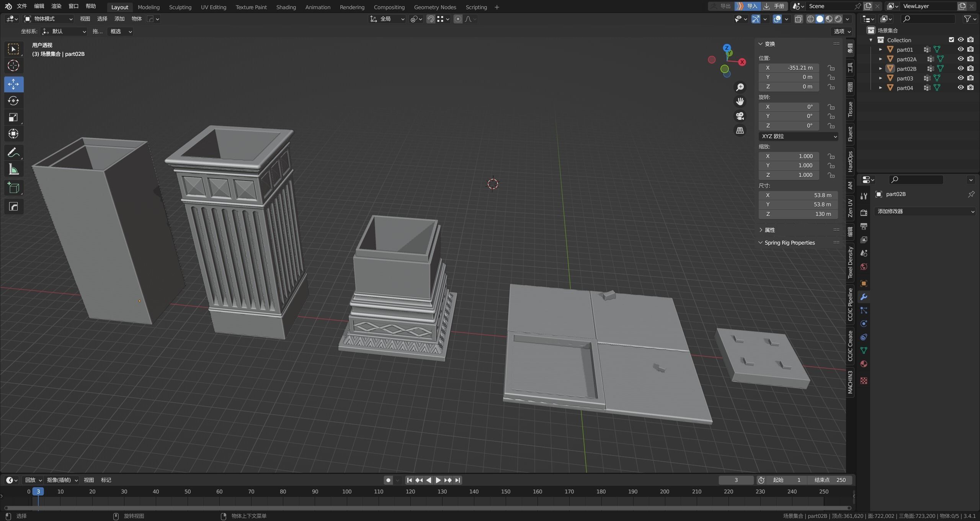Screen dimensions: 980x521
Task: Select the Scale tool
Action: (13, 117)
